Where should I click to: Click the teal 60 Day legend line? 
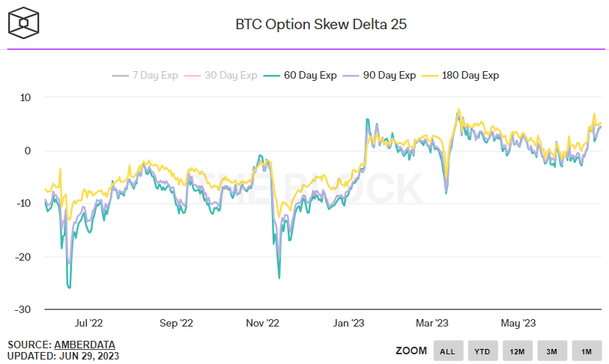click(x=271, y=76)
